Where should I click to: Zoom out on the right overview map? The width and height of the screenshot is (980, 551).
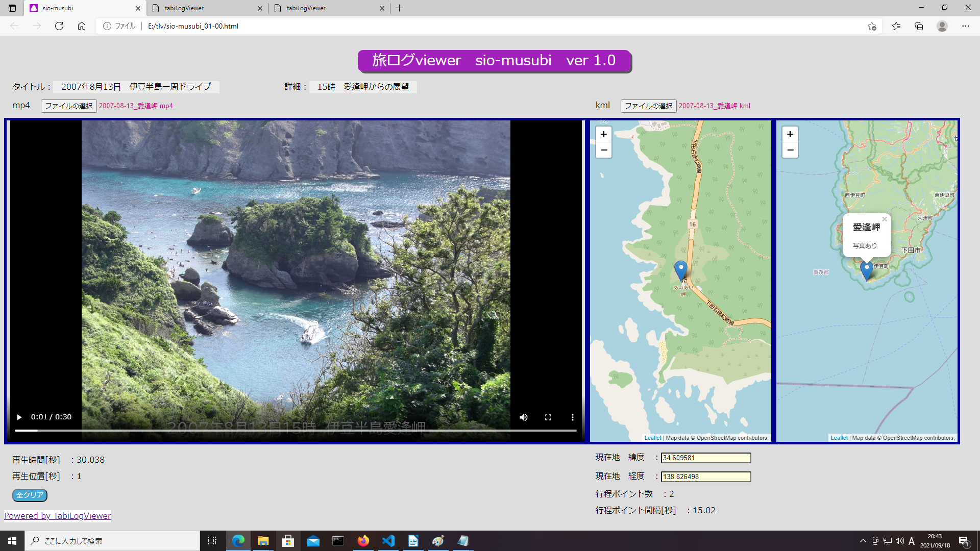790,150
